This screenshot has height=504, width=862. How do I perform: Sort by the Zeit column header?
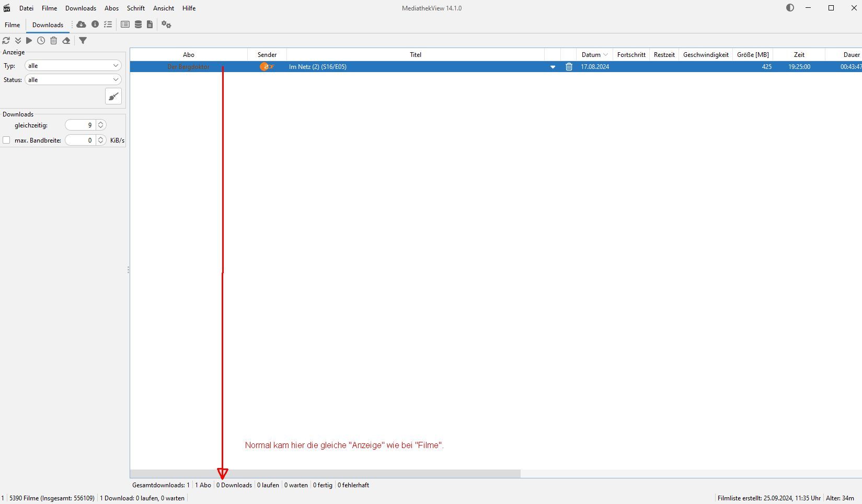[x=799, y=54]
